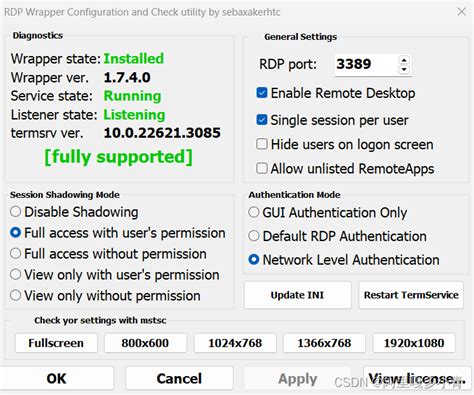The image size is (474, 395).
Task: Test mstsc at 1366x768
Action: (x=324, y=343)
